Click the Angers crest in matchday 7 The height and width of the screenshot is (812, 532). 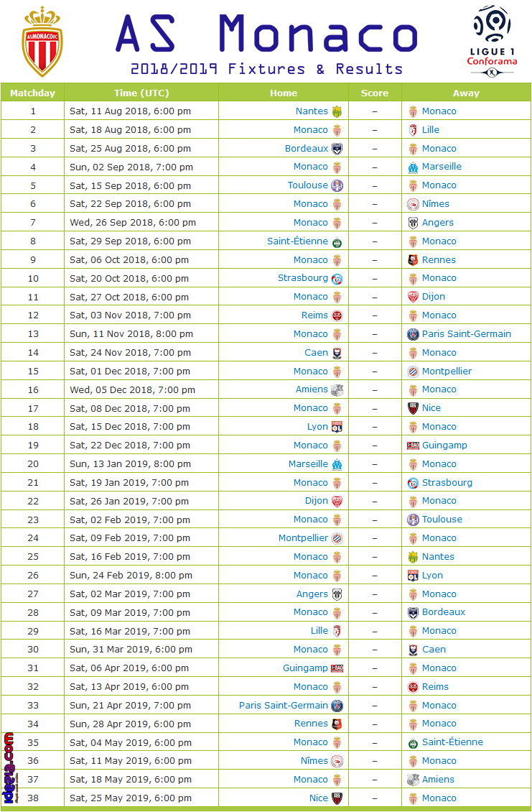(413, 223)
